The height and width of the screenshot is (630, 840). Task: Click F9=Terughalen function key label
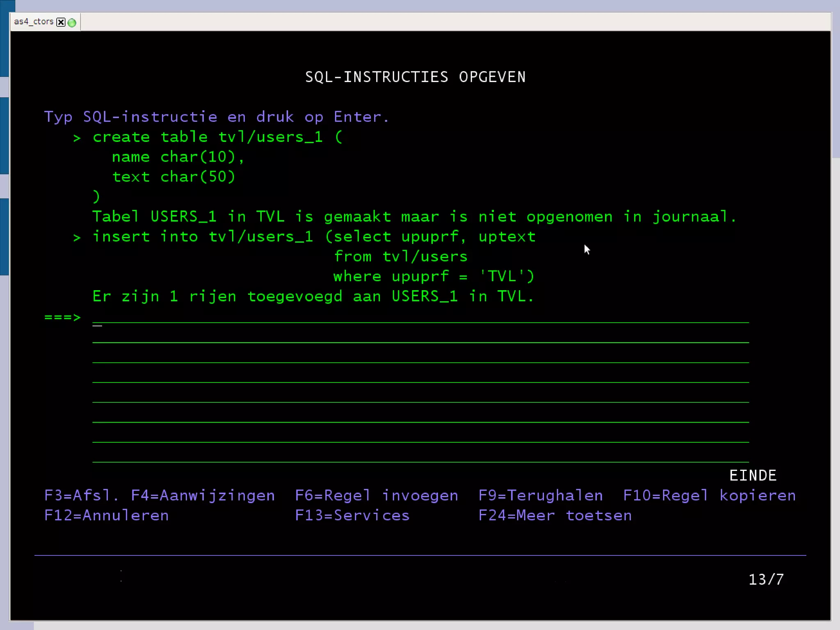pyautogui.click(x=540, y=496)
